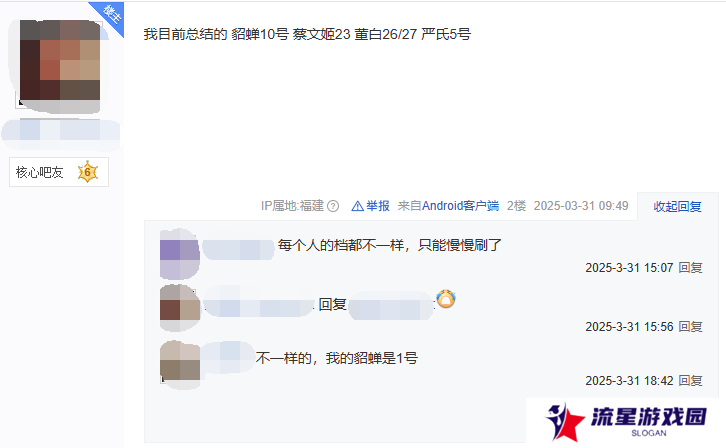The image size is (726, 448).
Task: Click the IP location help question mark
Action: pos(333,206)
